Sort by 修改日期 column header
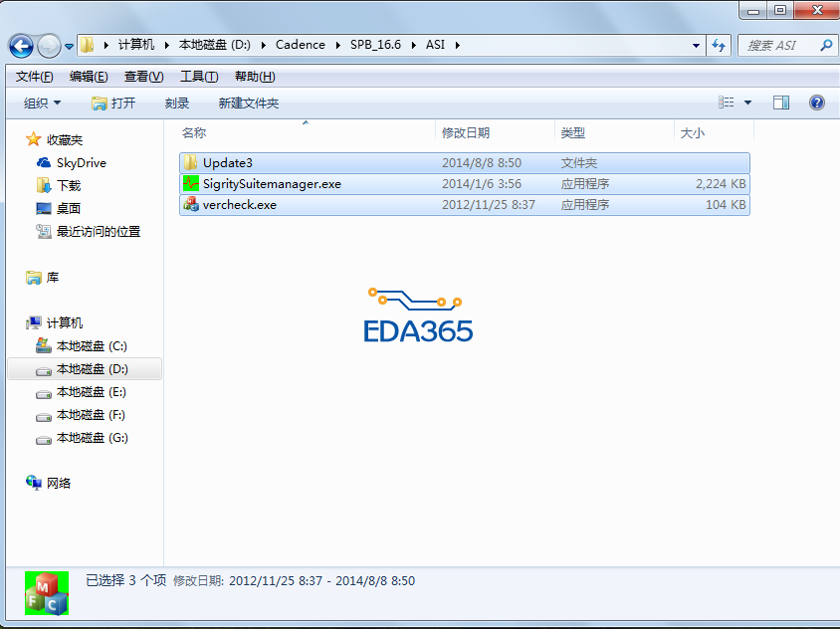 (466, 133)
